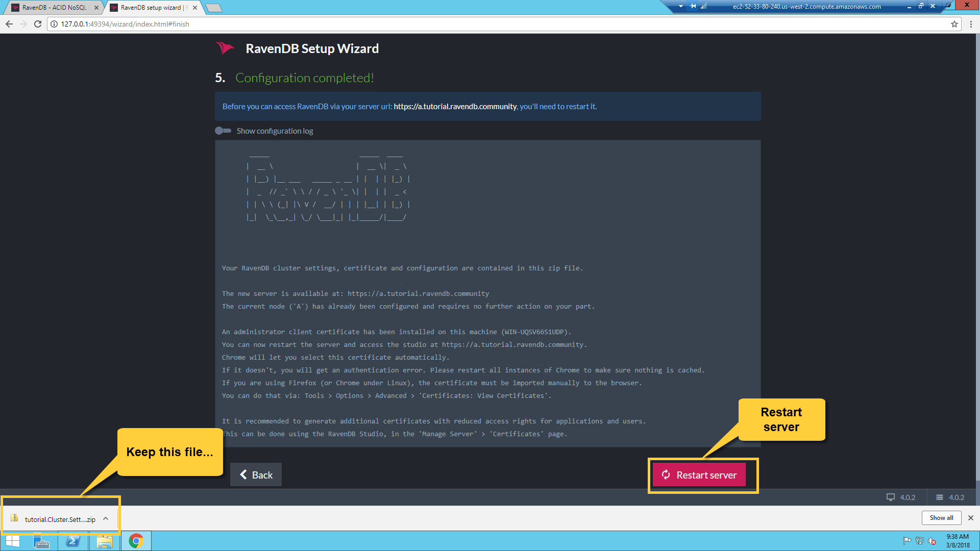
Task: Click 'Configuration completed!' heading
Action: point(304,78)
